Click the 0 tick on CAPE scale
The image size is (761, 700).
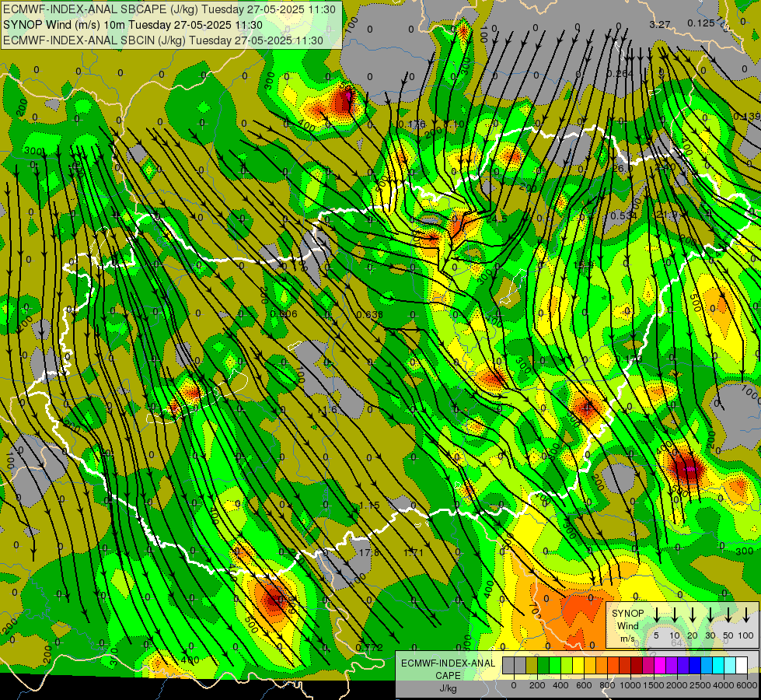tap(514, 685)
